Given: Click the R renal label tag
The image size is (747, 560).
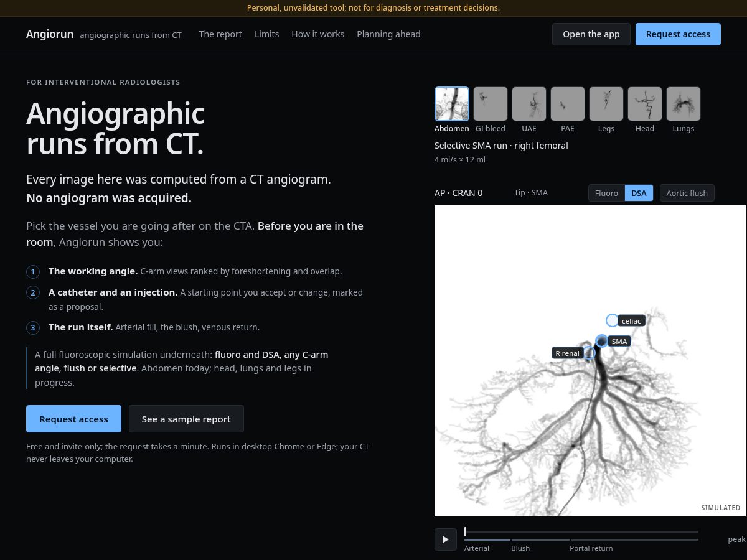Looking at the screenshot, I should pyautogui.click(x=567, y=353).
